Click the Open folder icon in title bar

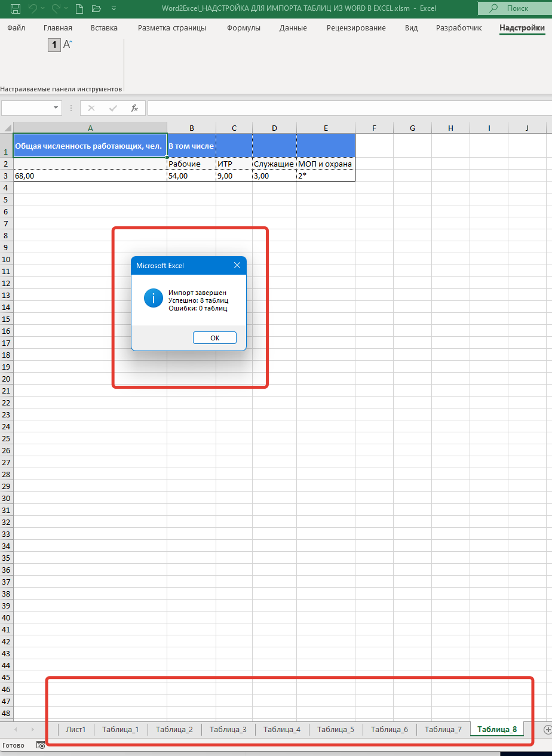pyautogui.click(x=96, y=9)
